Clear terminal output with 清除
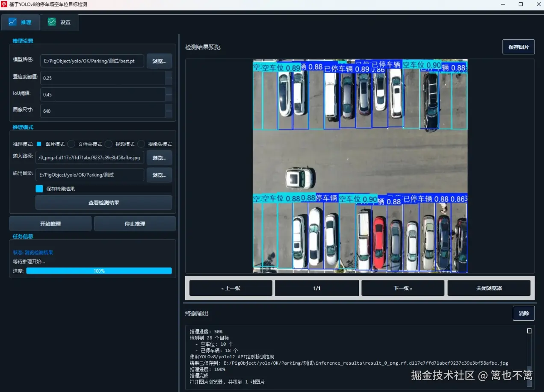This screenshot has width=544, height=392. pyautogui.click(x=523, y=313)
